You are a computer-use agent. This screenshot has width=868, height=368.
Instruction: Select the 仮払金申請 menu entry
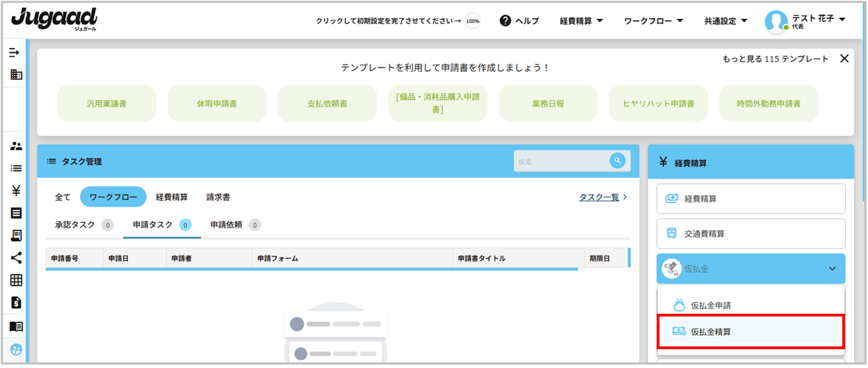click(751, 305)
